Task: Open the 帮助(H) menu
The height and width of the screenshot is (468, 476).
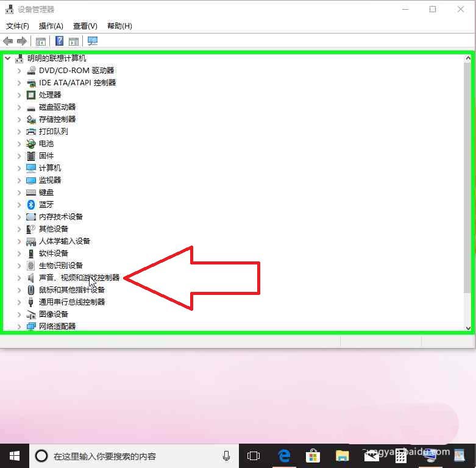Action: point(119,26)
